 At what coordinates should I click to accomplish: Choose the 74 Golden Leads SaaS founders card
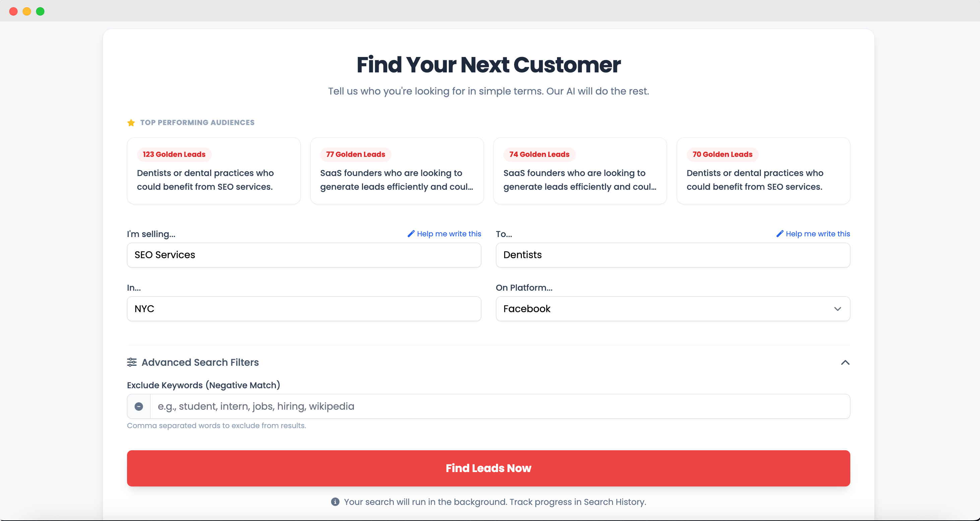point(580,171)
